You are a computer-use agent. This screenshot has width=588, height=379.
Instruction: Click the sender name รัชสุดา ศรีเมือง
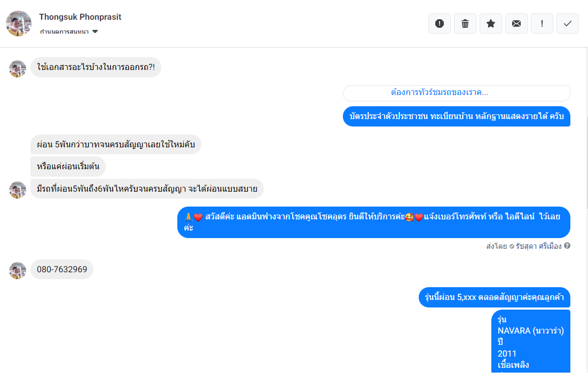pyautogui.click(x=538, y=246)
